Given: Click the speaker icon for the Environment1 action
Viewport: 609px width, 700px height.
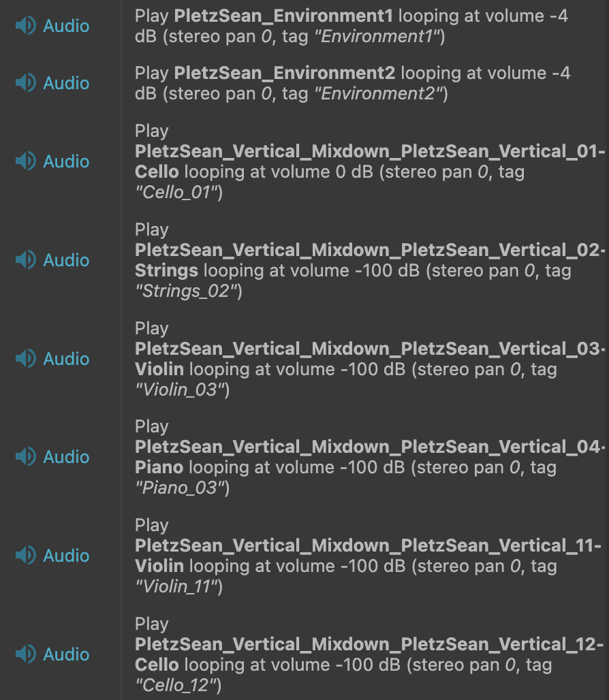Looking at the screenshot, I should (25, 26).
